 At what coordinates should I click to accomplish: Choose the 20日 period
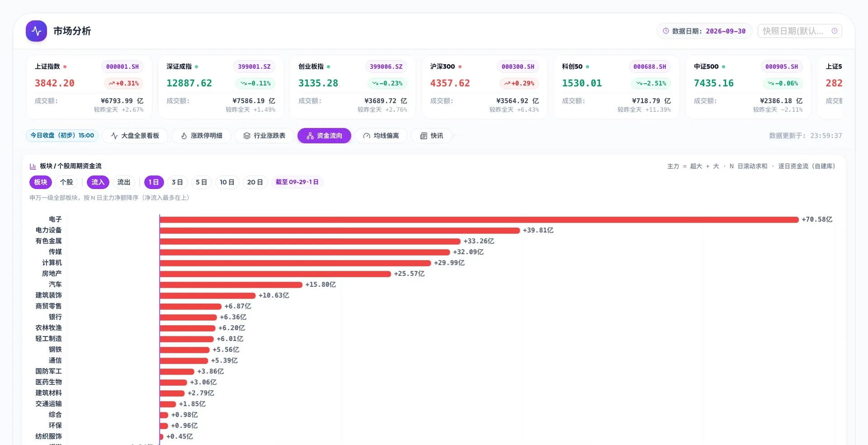(x=255, y=182)
